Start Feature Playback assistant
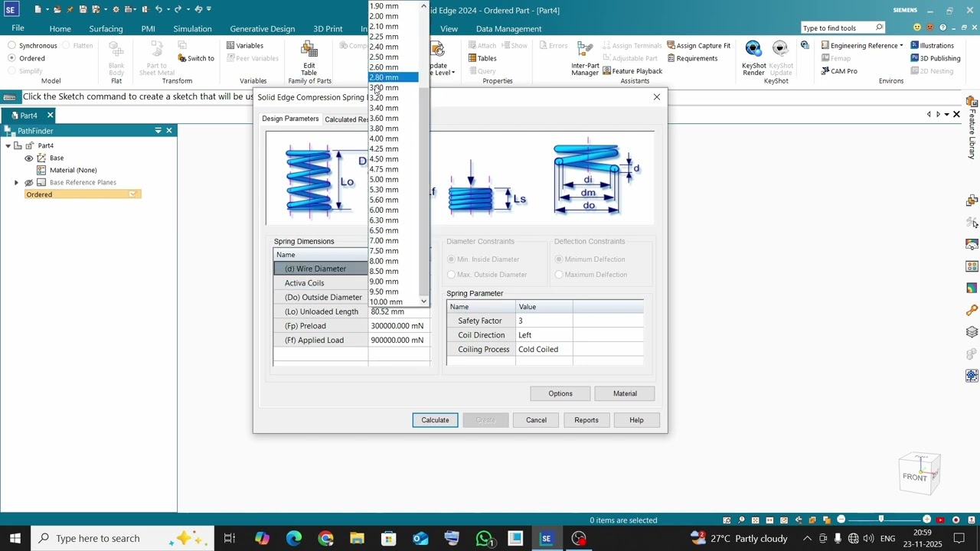Viewport: 980px width, 551px height. [632, 71]
